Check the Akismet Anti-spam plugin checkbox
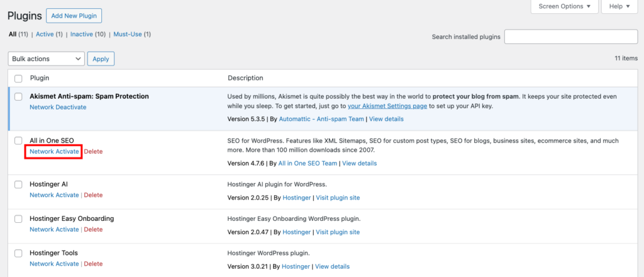The width and height of the screenshot is (644, 277). click(x=18, y=96)
